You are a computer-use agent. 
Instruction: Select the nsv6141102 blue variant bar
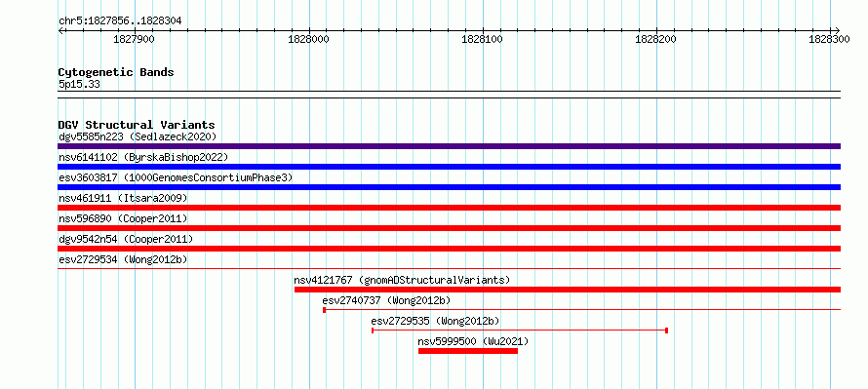[x=449, y=167]
